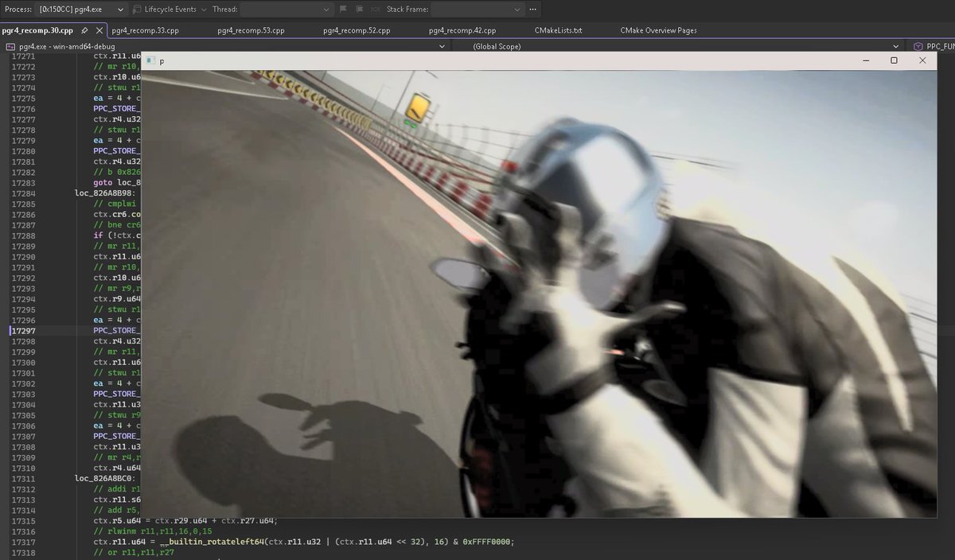Click the flag threads icon
This screenshot has width=955, height=560.
(x=342, y=10)
